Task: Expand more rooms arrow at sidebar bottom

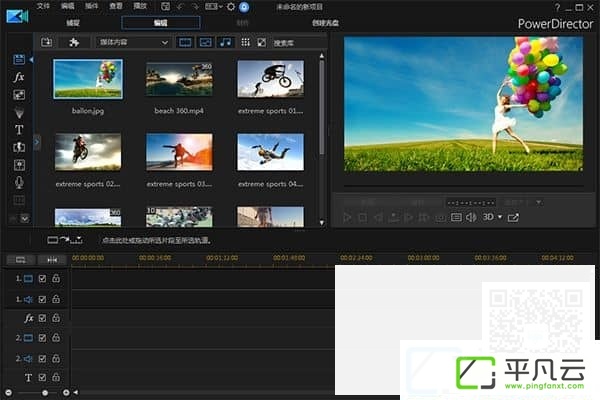Action: pyautogui.click(x=25, y=219)
